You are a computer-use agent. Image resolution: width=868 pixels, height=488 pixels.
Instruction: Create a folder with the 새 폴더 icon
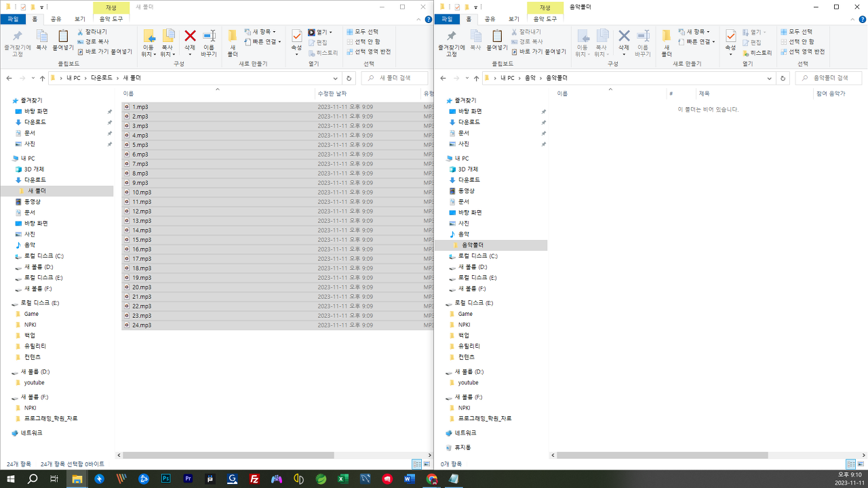[x=231, y=42]
